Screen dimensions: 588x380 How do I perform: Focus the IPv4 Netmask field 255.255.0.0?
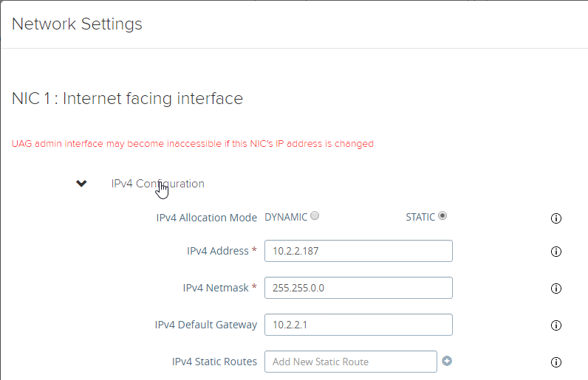point(358,288)
